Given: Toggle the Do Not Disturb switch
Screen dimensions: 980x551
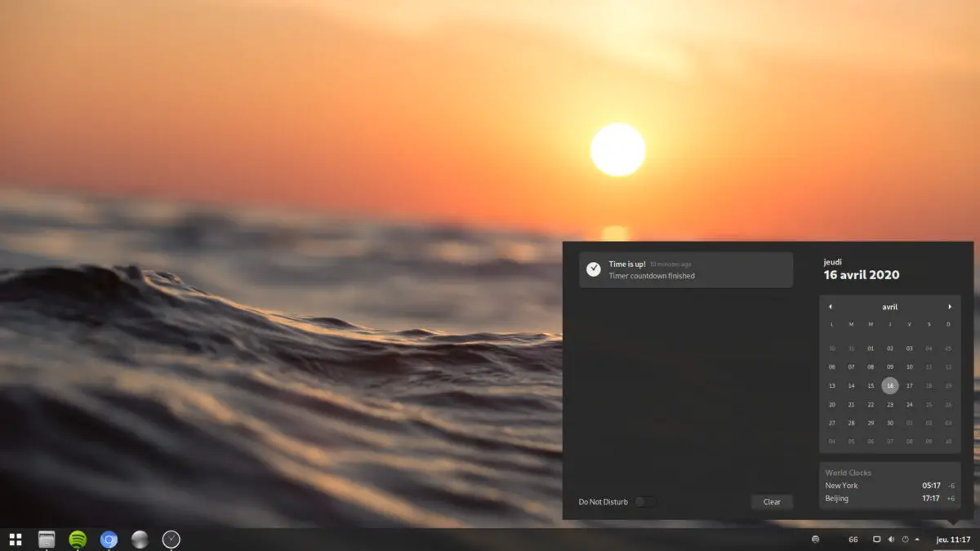Looking at the screenshot, I should pyautogui.click(x=645, y=502).
